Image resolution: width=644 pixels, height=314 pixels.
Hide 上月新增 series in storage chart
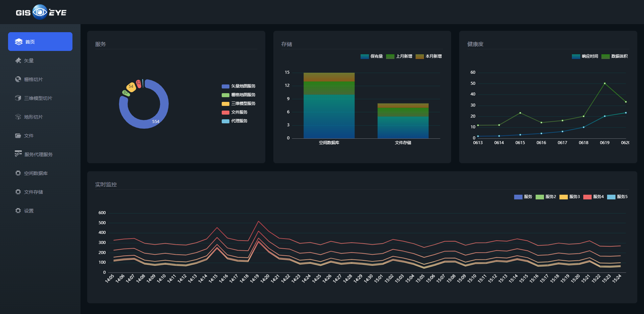[399, 56]
